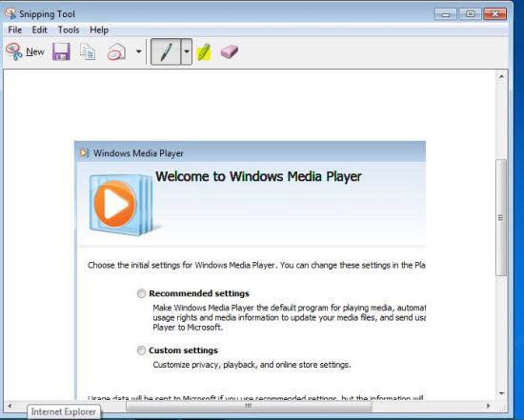Click the horizontal scrollbar left arrow
524x420 pixels.
point(10,406)
